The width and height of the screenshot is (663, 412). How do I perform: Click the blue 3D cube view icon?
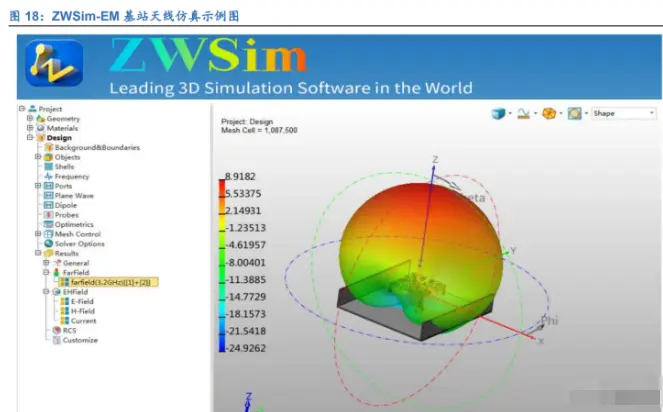(498, 113)
